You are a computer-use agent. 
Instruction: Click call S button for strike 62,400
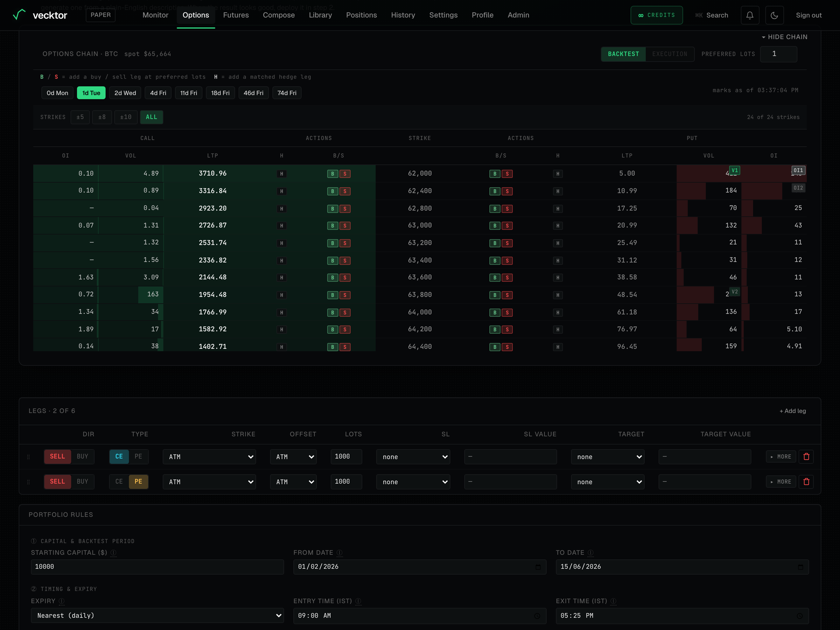coord(345,191)
